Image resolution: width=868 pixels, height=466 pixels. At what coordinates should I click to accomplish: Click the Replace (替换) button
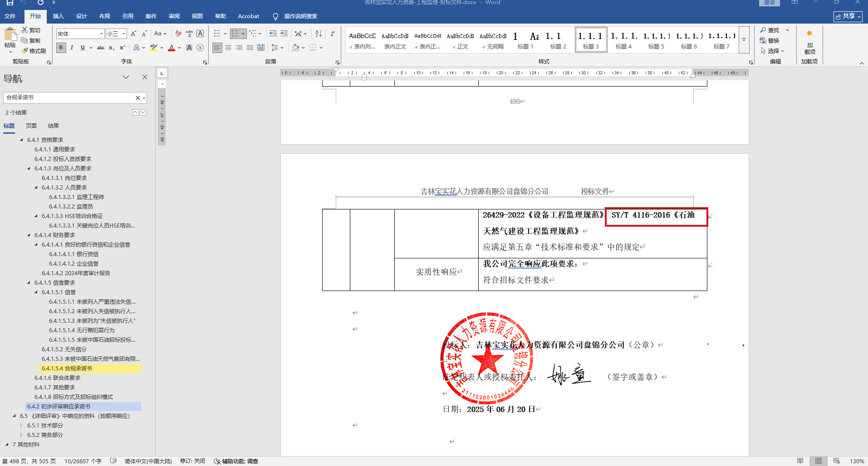coord(770,40)
